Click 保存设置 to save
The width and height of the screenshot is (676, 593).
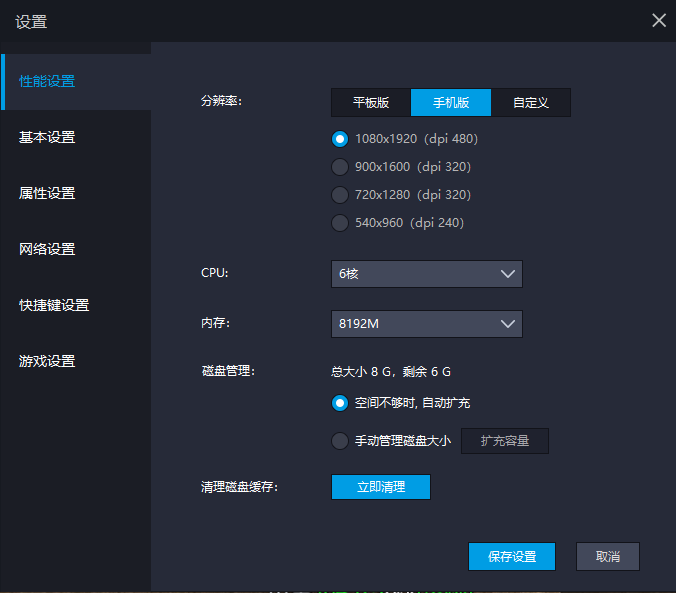pyautogui.click(x=512, y=557)
